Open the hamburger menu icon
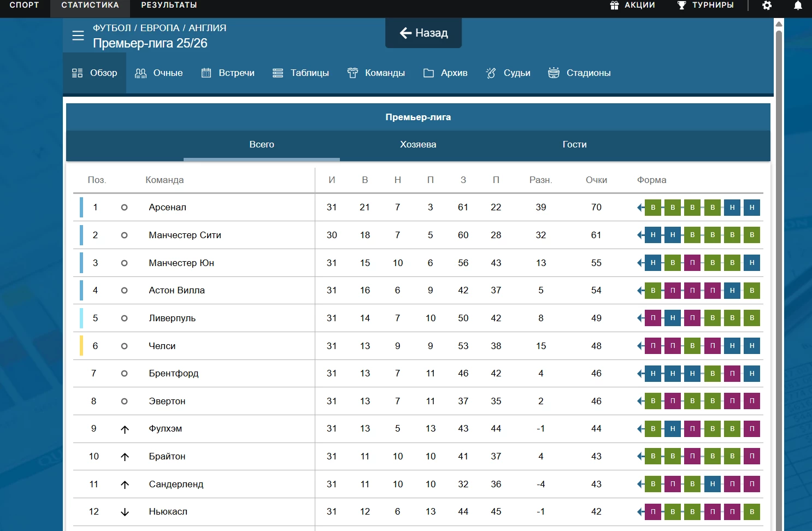The width and height of the screenshot is (812, 531). tap(78, 36)
